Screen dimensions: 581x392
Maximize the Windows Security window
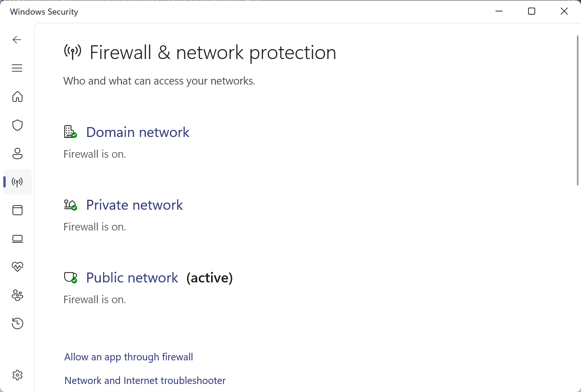point(531,11)
